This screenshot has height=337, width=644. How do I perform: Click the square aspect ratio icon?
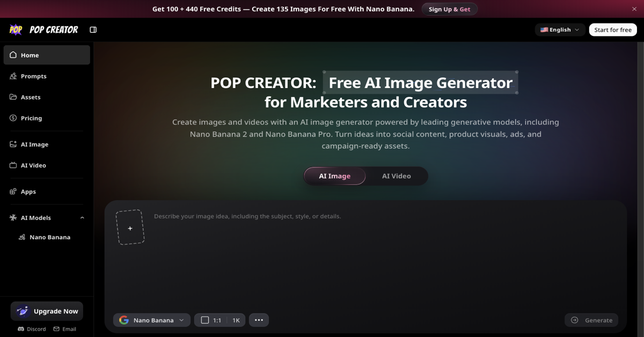205,320
